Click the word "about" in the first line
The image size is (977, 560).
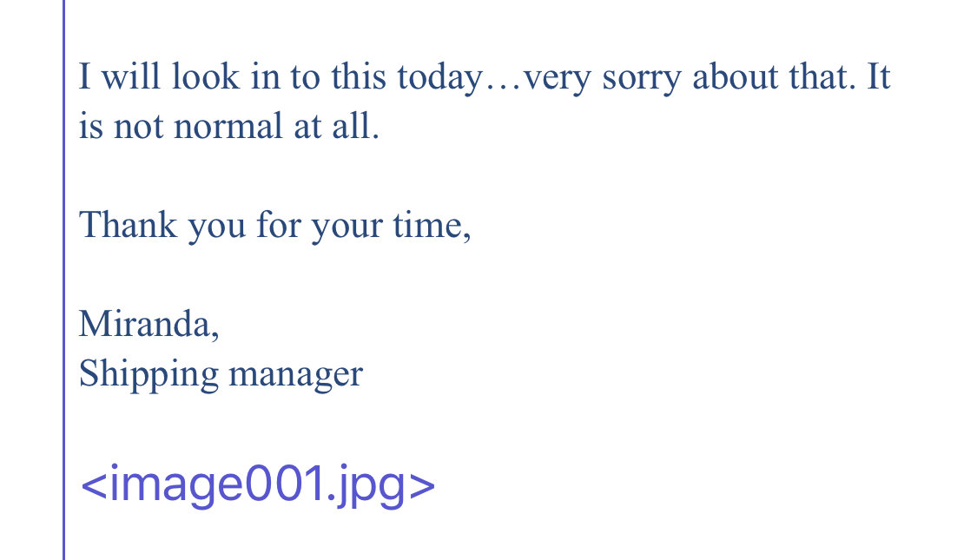[736, 76]
